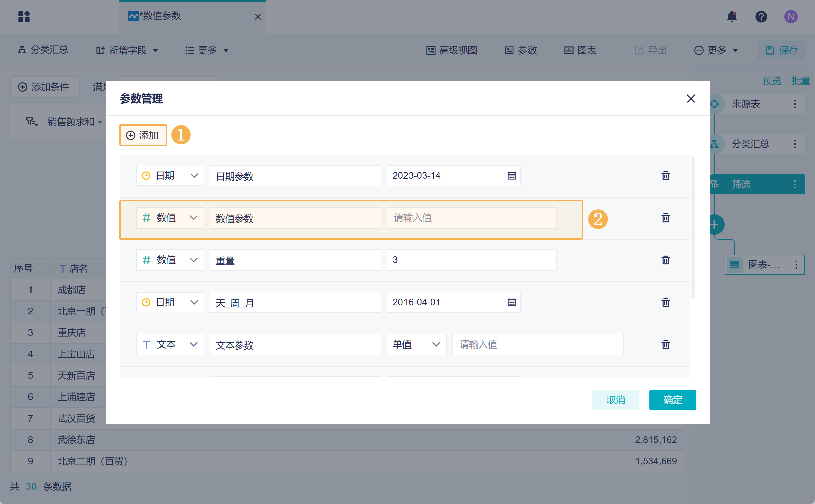
Task: Open the 单值 dropdown in text row
Action: pyautogui.click(x=416, y=344)
